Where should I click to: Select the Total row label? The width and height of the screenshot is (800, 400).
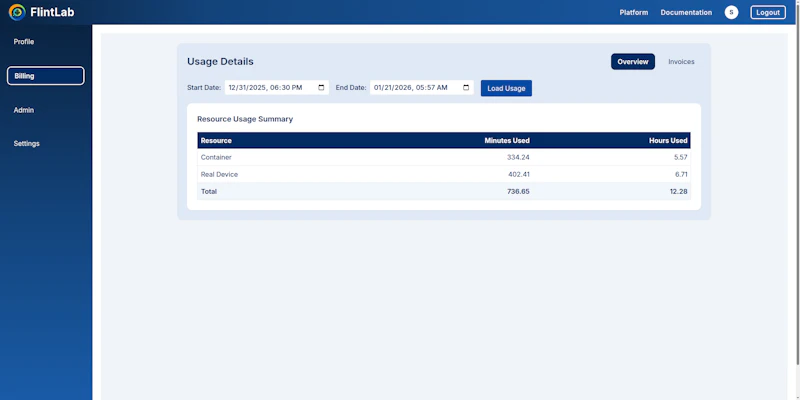tap(209, 191)
